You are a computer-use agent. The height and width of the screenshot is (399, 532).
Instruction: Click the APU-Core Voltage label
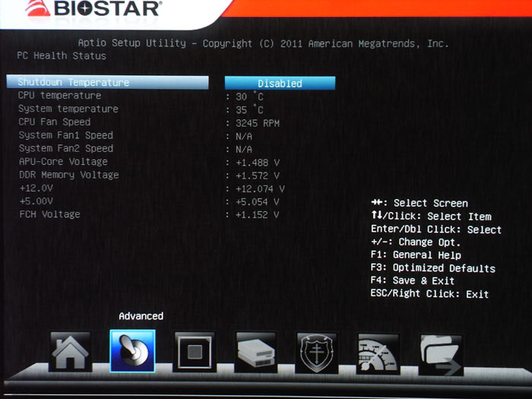[x=63, y=161]
